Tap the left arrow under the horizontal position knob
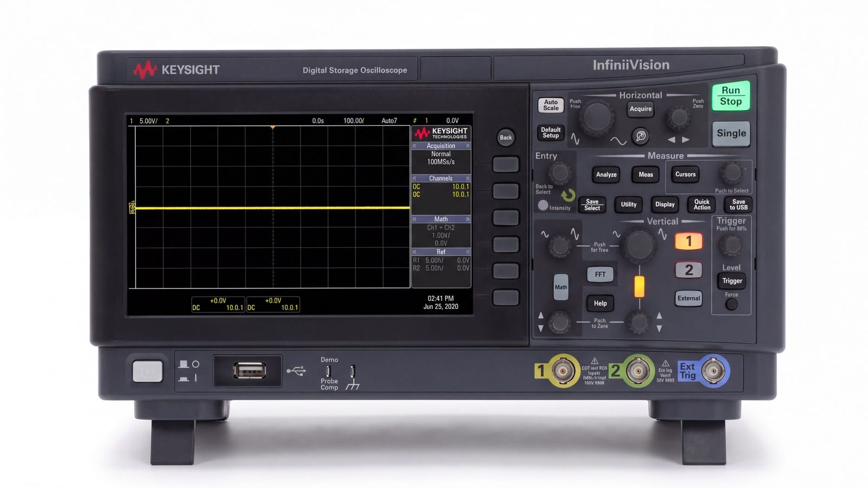This screenshot has height=488, width=868. click(672, 140)
